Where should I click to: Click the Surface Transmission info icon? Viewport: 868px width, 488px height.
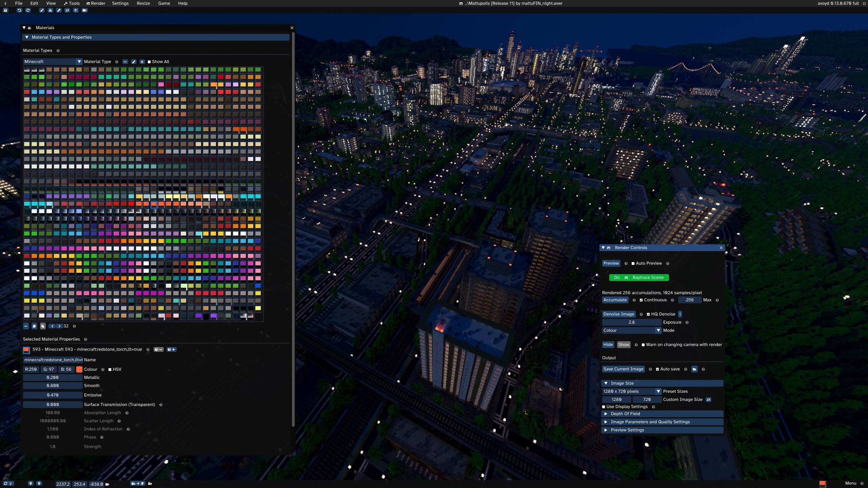click(161, 405)
